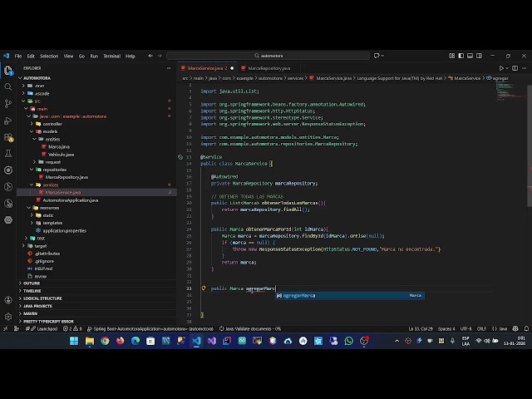This screenshot has width=532, height=399.
Task: Open Visual Studio Code in the taskbar
Action: point(196,341)
